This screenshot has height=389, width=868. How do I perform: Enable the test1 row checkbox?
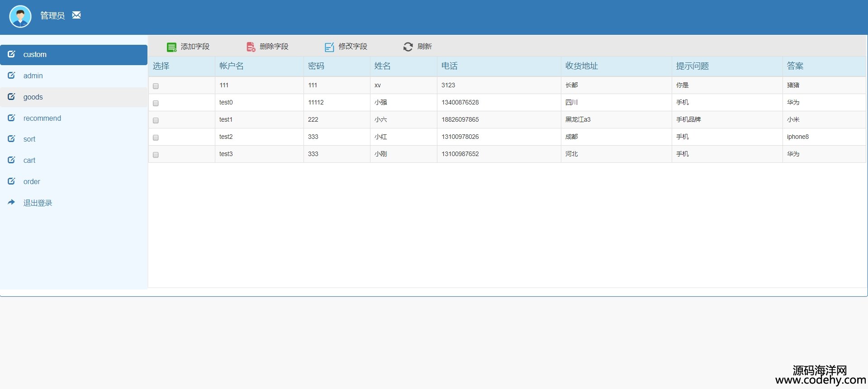coord(156,120)
